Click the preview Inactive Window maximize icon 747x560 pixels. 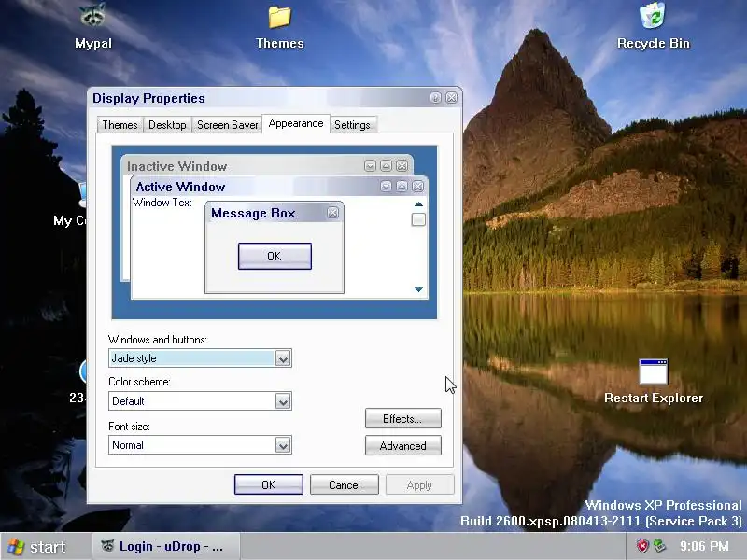click(386, 166)
